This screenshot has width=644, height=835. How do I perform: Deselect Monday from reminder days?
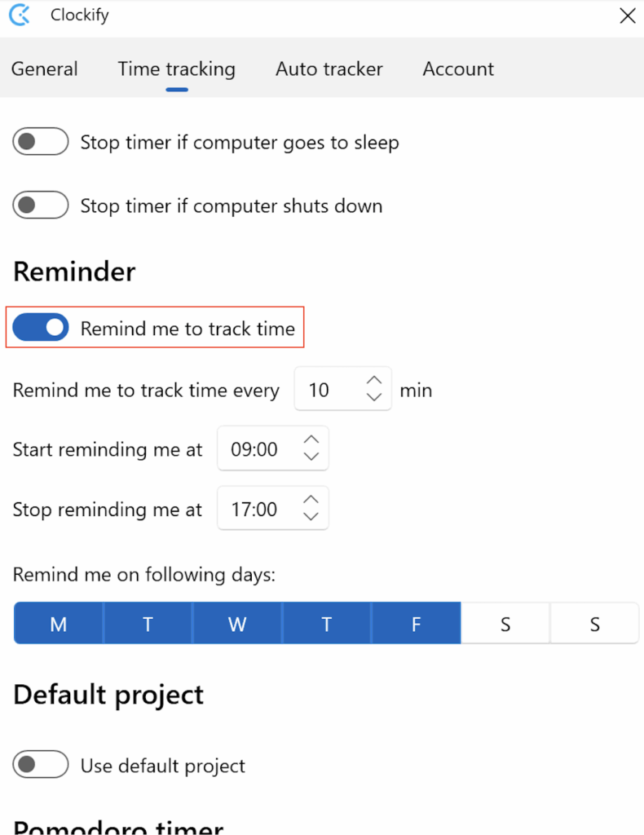click(59, 624)
